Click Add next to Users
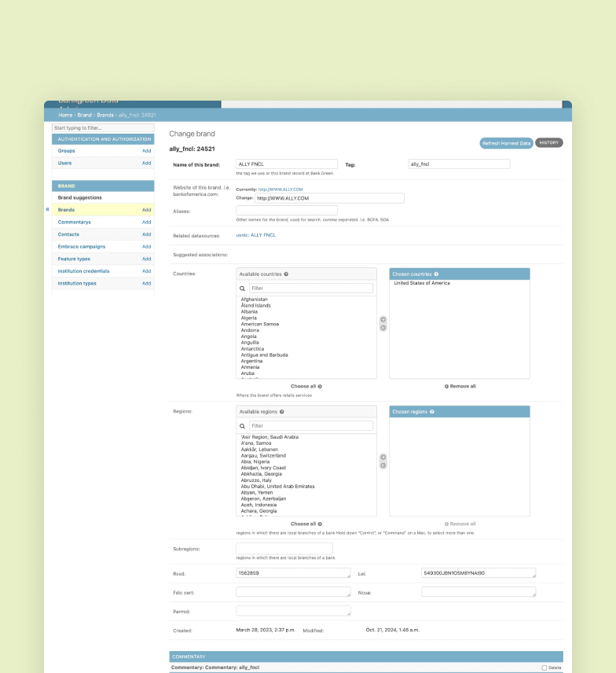The image size is (616, 673). (147, 163)
